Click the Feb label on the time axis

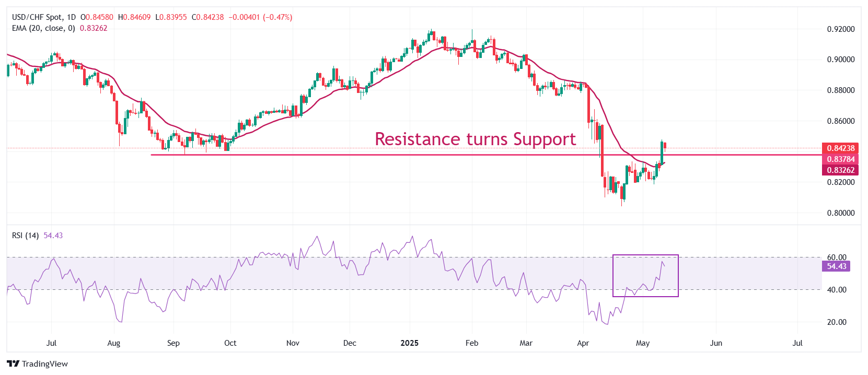tap(471, 343)
